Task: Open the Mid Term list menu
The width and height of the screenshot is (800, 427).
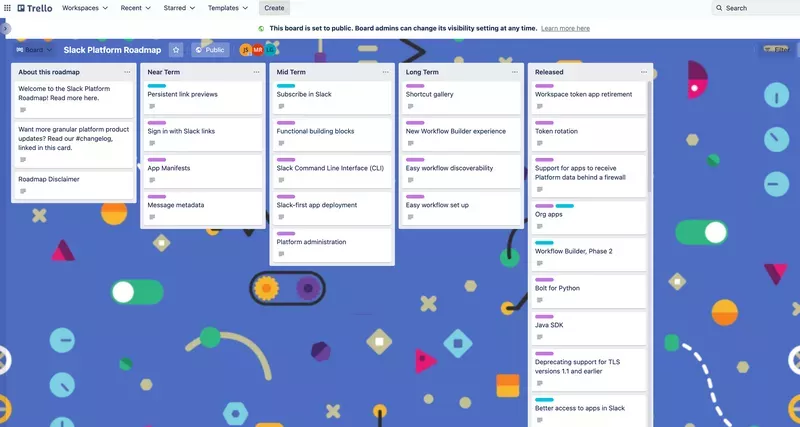Action: point(385,72)
